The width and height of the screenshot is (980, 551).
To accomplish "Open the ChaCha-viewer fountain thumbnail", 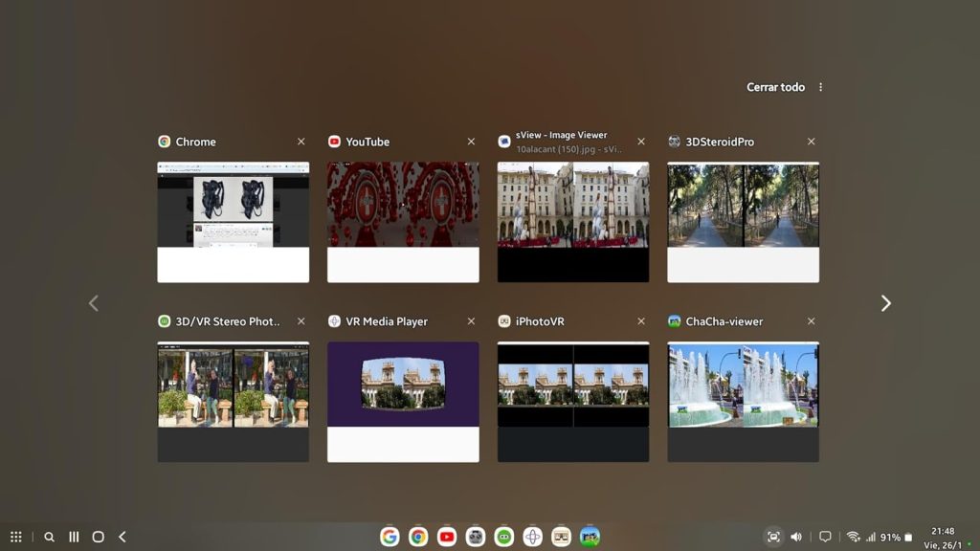I will pyautogui.click(x=743, y=402).
